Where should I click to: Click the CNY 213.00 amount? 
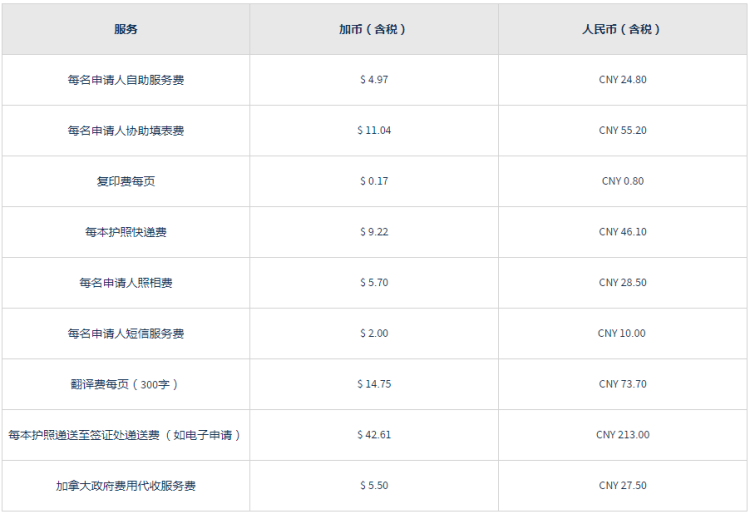[x=623, y=435]
